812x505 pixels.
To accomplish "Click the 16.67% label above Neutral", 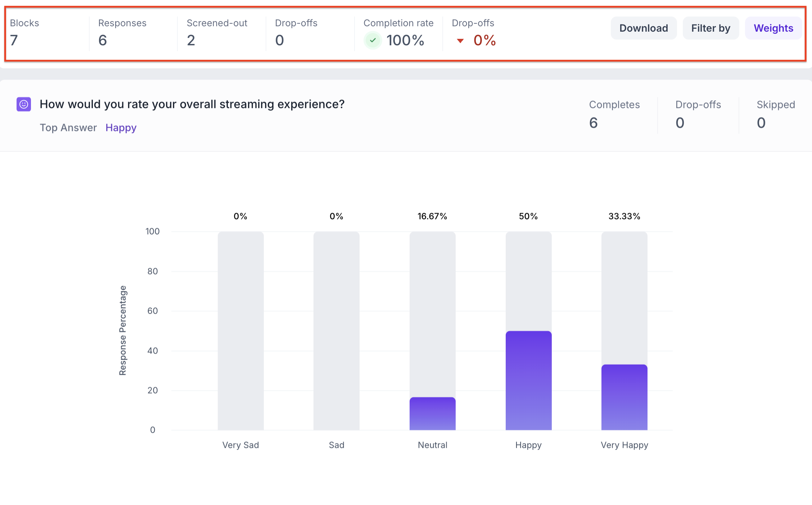I will pos(432,216).
